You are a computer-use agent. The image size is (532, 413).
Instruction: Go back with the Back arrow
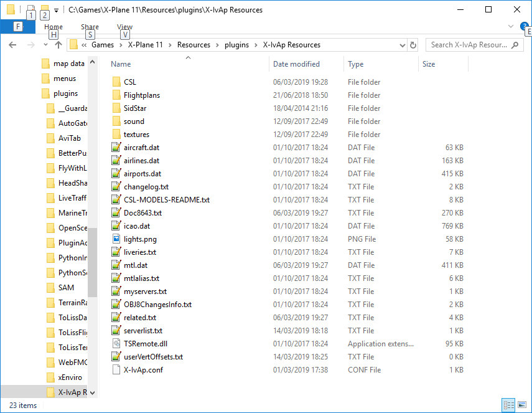point(12,45)
